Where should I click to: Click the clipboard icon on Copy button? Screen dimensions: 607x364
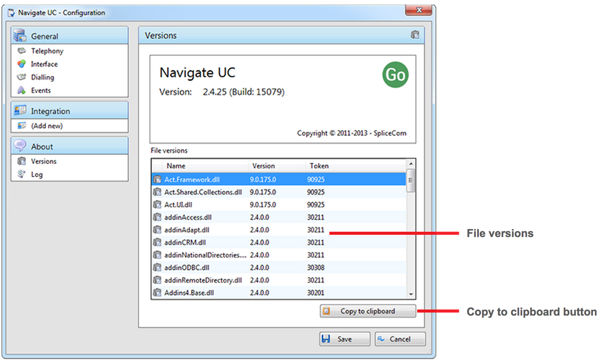pyautogui.click(x=326, y=311)
